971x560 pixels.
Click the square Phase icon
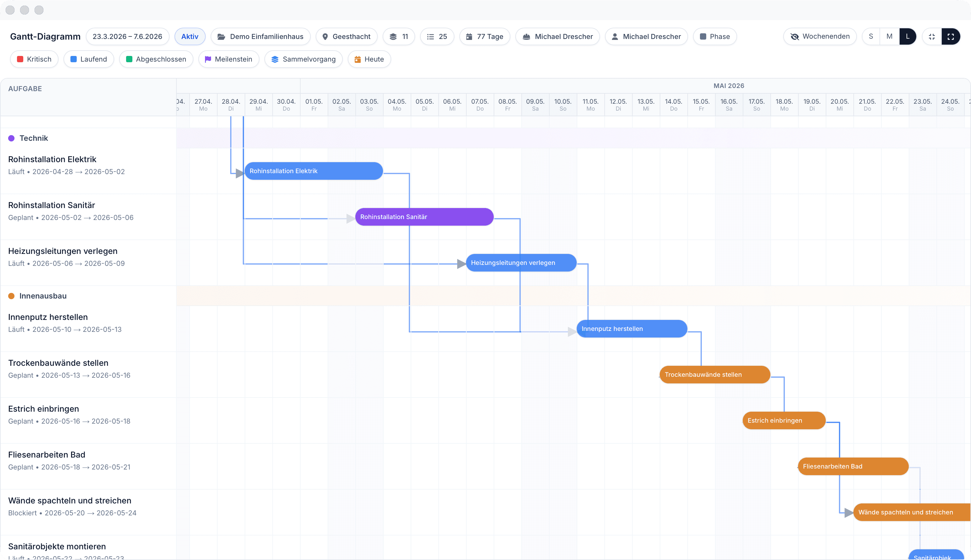point(703,36)
